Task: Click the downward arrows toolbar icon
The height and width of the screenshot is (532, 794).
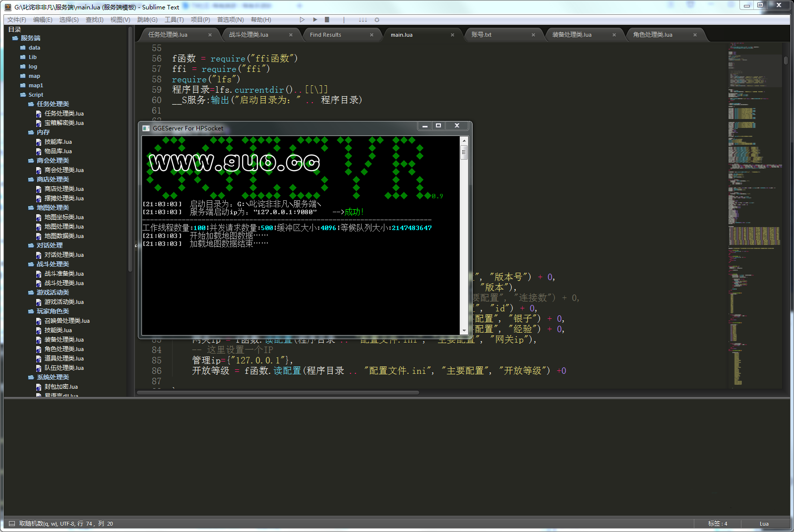Action: pyautogui.click(x=363, y=20)
